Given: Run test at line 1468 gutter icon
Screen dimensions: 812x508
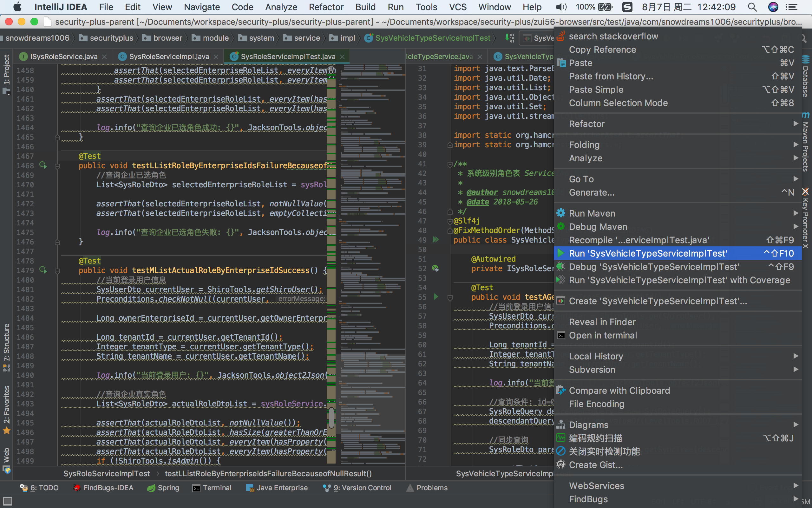Looking at the screenshot, I should click(x=43, y=165).
